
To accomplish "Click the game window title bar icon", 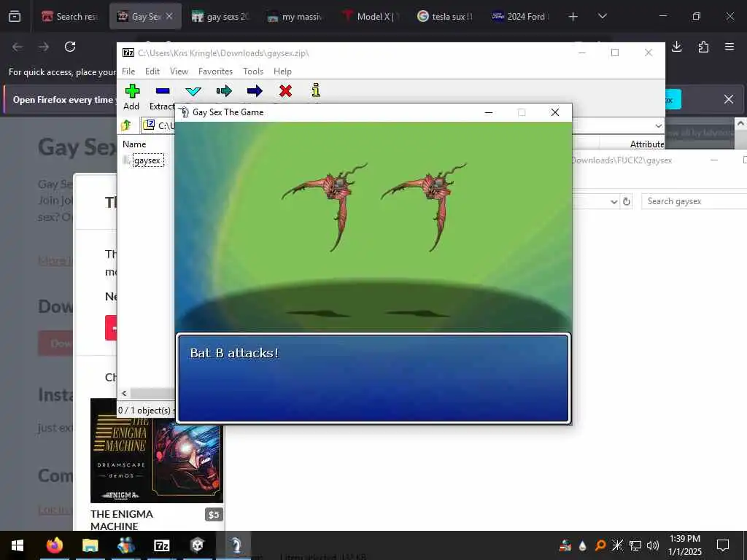I will click(x=184, y=112).
